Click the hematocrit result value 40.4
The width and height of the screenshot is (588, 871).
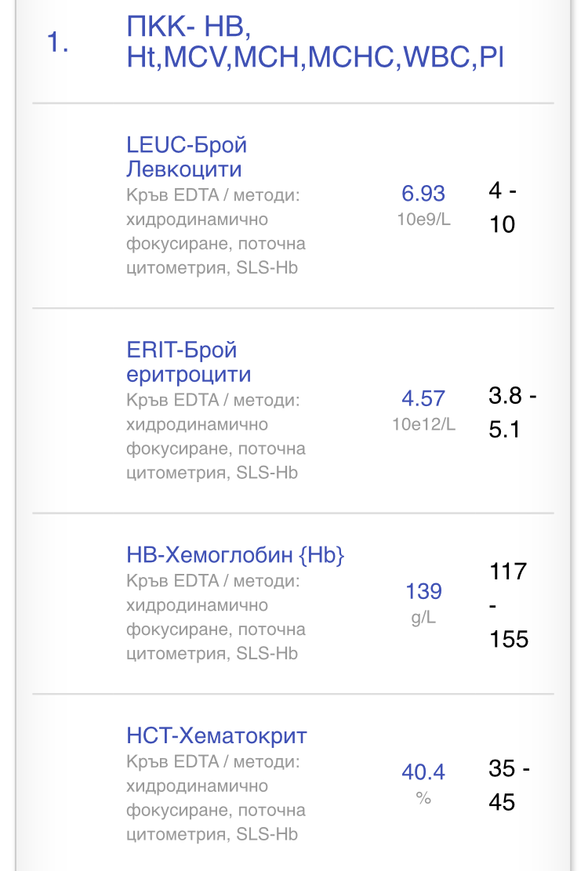coord(423,772)
